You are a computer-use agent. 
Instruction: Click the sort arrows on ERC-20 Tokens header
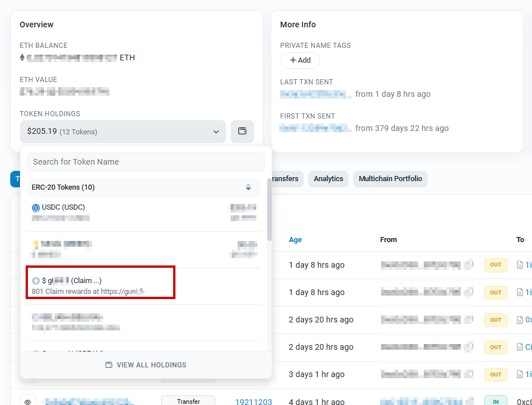tap(248, 187)
